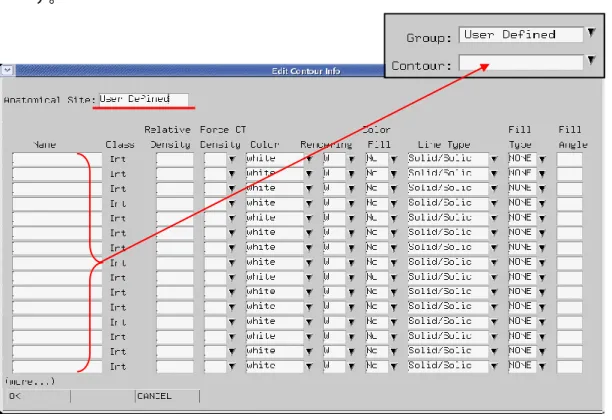Confirm with the OK button
Screen dimensions: 612x420
(x=38, y=396)
